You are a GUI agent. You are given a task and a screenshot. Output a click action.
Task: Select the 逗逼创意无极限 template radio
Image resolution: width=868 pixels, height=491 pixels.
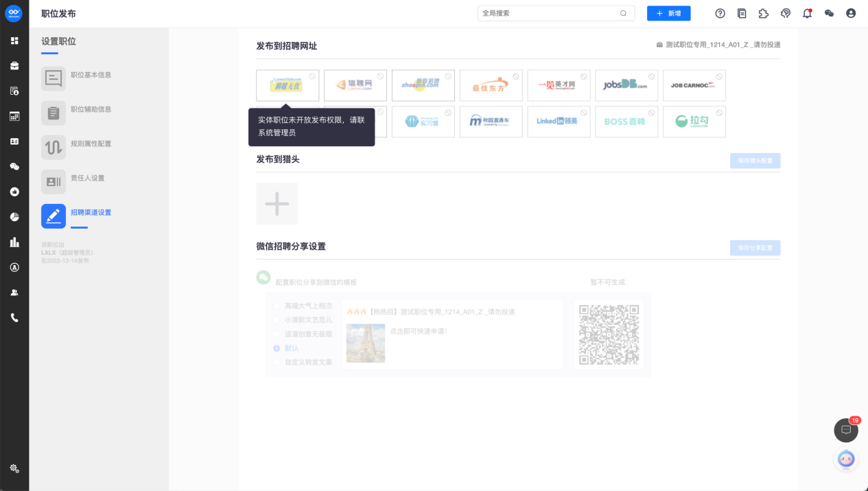[277, 334]
